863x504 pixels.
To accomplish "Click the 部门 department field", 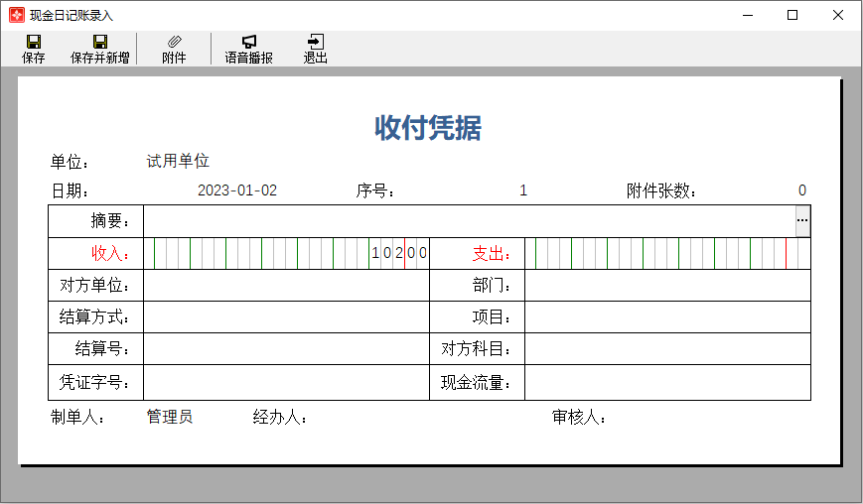I will 667,286.
